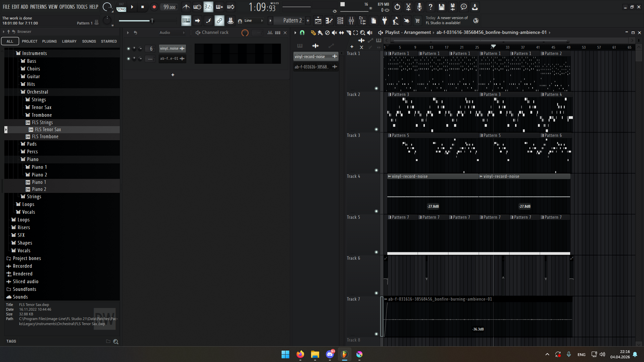This screenshot has width=644, height=362.
Task: Mute Track 2 in the Playlist
Action: point(376,130)
